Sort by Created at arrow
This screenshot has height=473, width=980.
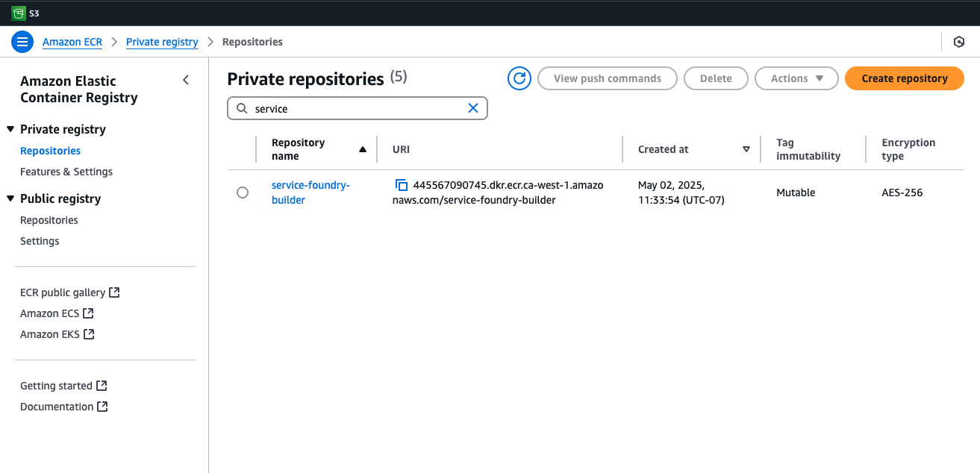(x=746, y=149)
